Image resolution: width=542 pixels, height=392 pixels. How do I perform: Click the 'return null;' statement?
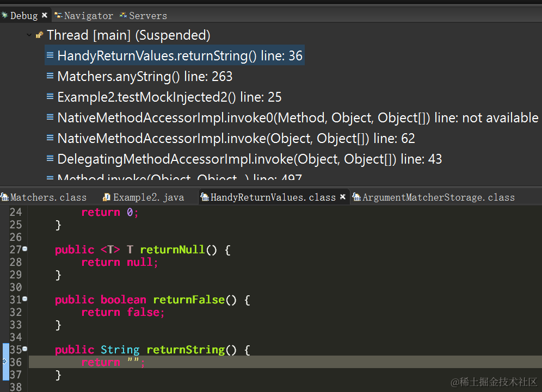[x=120, y=262]
